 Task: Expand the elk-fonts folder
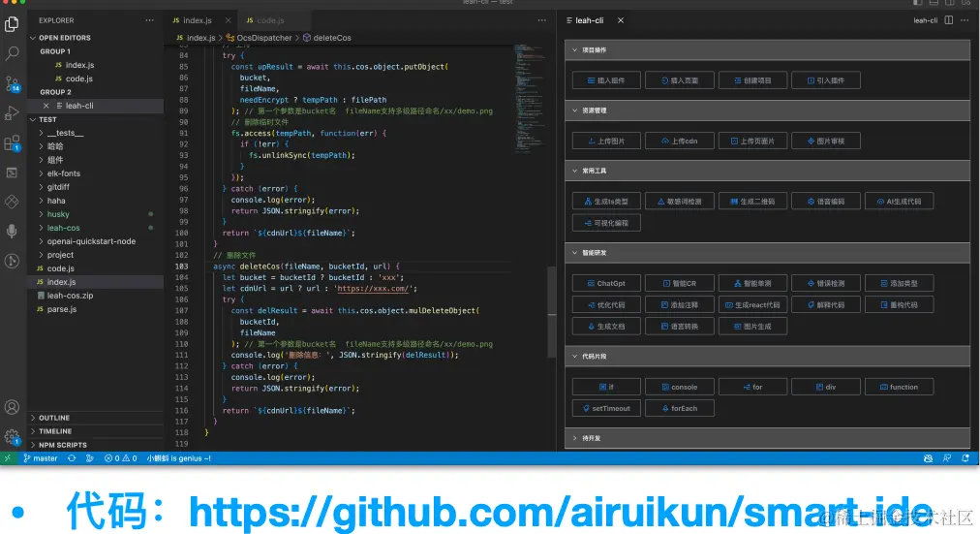click(96, 173)
